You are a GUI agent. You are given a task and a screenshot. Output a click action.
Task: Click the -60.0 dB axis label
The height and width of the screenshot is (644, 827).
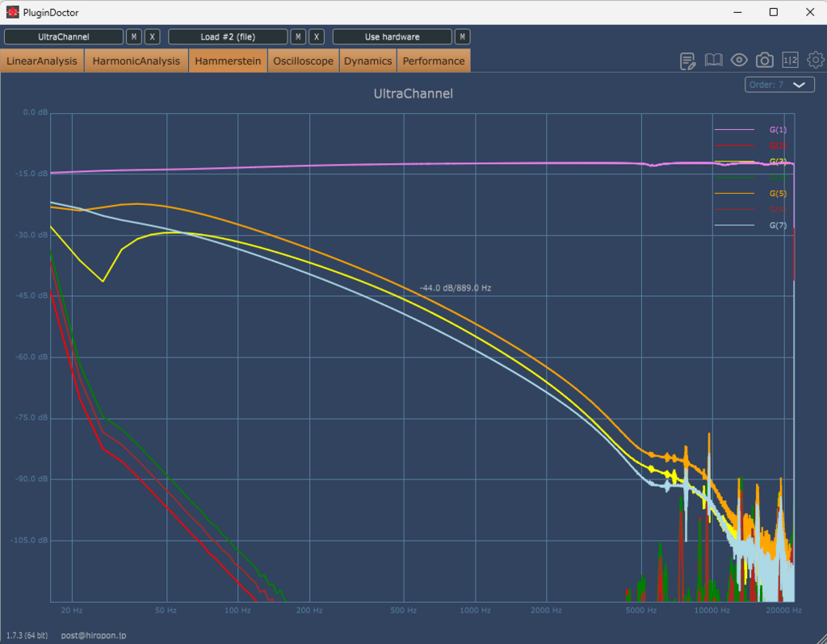(31, 357)
